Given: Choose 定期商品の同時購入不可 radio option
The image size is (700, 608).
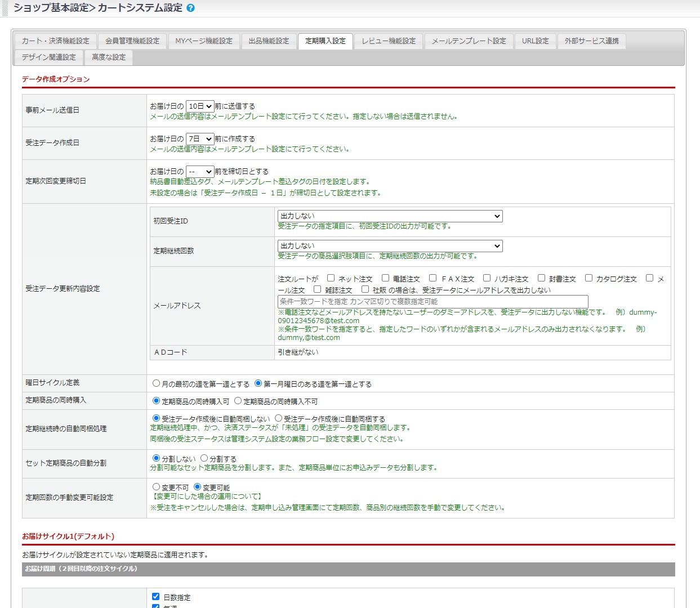Looking at the screenshot, I should 238,401.
